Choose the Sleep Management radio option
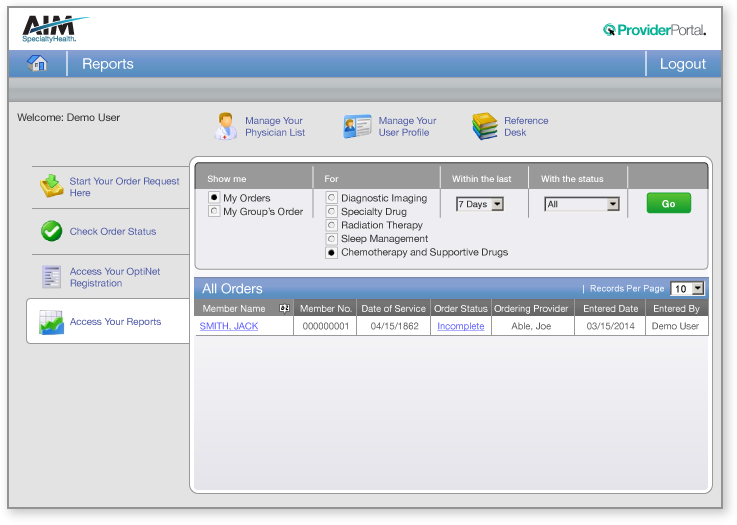The image size is (737, 525). 332,239
